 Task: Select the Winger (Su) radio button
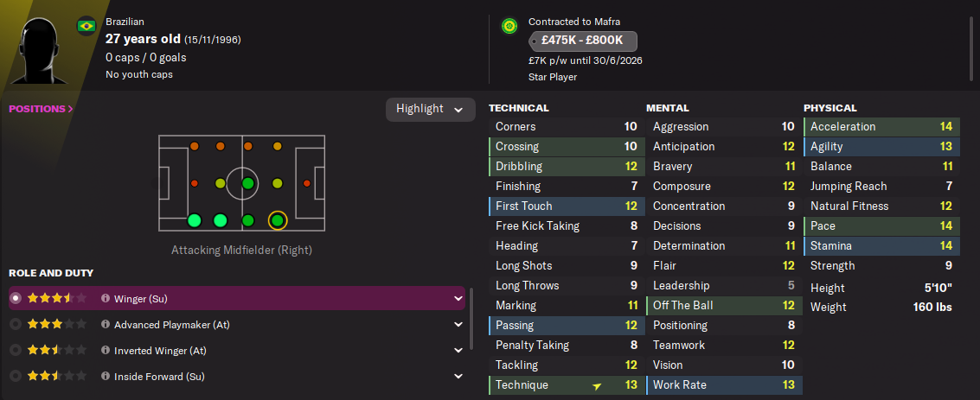pyautogui.click(x=15, y=299)
